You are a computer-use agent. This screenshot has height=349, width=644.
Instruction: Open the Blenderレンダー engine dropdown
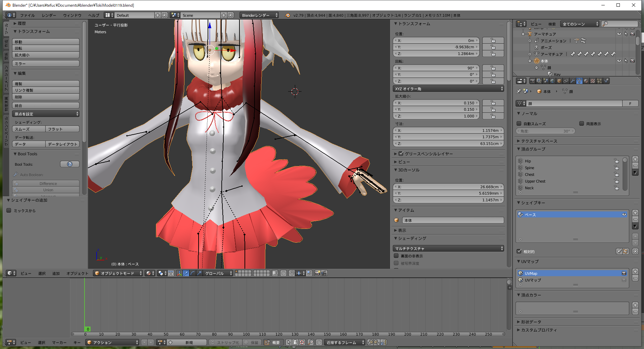[259, 15]
